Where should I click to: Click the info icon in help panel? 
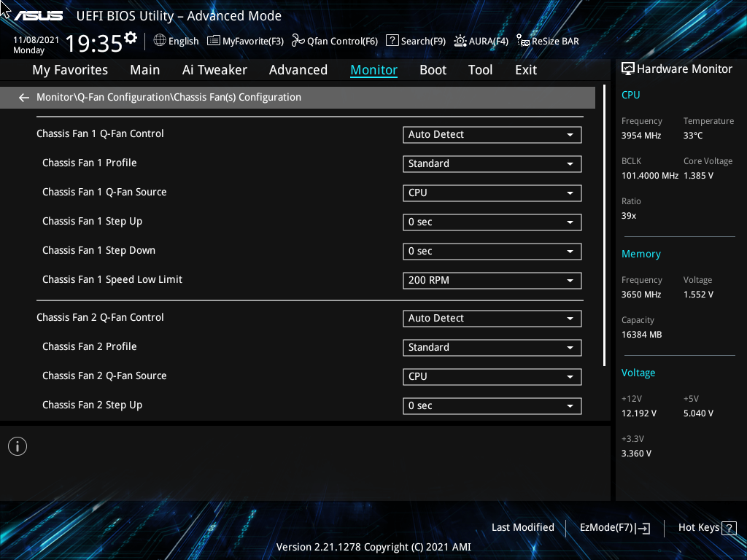(x=18, y=446)
